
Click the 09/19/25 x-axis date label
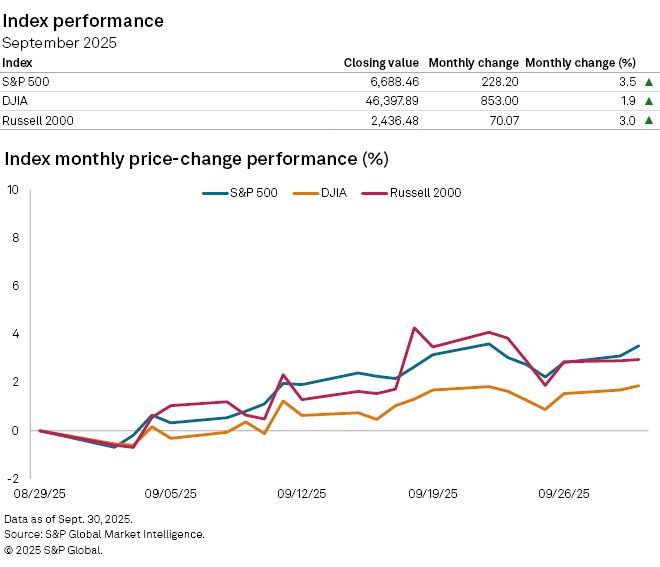(x=433, y=493)
